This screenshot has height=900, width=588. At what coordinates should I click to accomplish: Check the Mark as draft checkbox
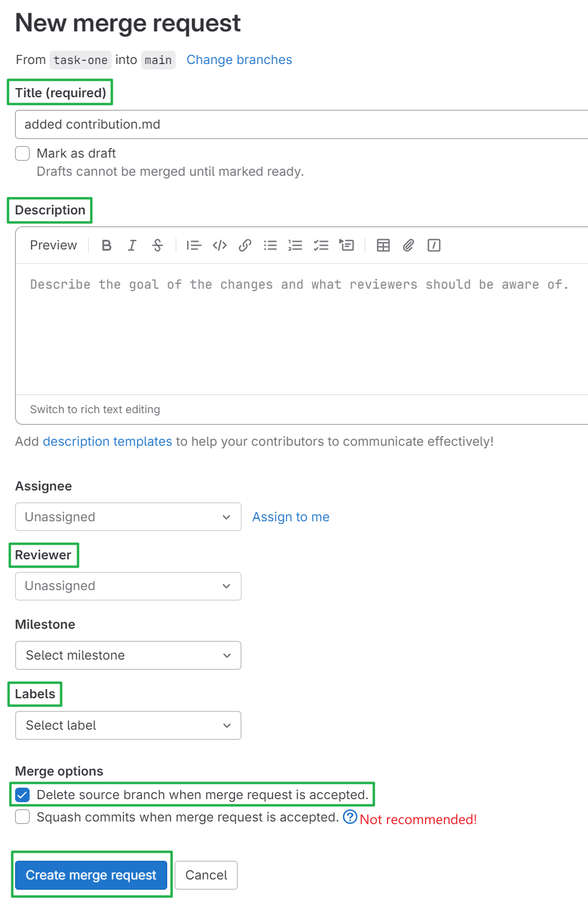click(x=23, y=153)
